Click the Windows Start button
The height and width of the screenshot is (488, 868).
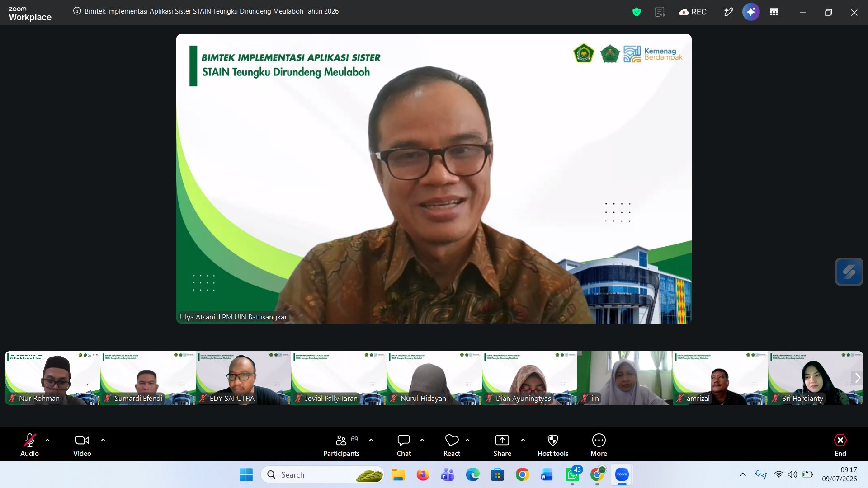click(246, 475)
